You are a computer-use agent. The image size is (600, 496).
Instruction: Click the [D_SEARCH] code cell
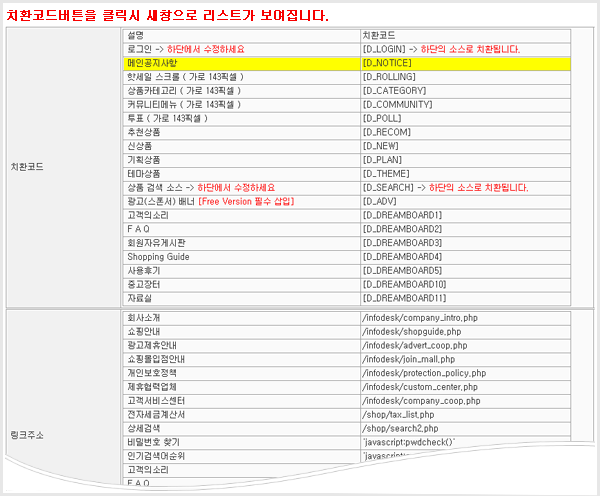pyautogui.click(x=388, y=187)
